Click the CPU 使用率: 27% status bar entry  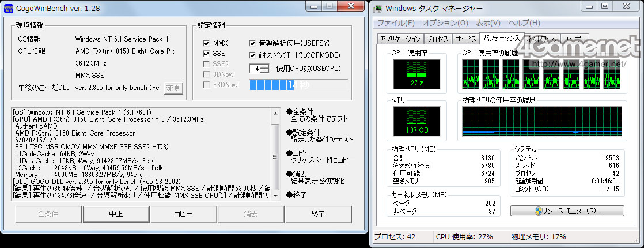(464, 237)
